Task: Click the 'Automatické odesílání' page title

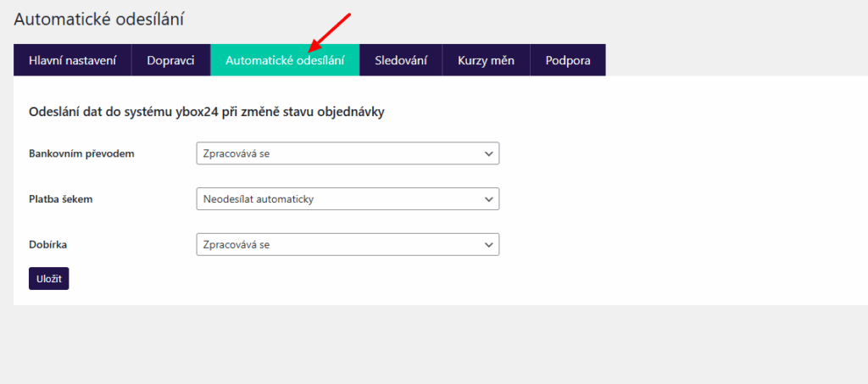Action: [99, 18]
